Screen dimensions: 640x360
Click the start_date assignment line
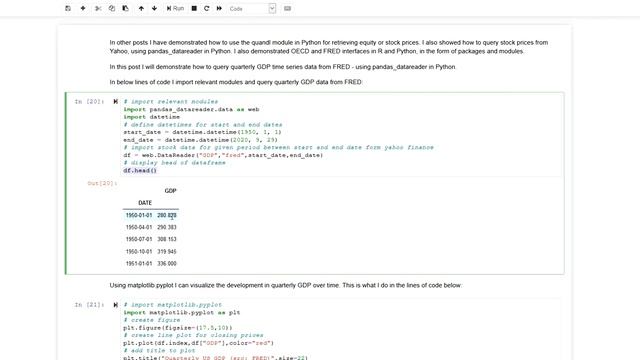pos(202,132)
